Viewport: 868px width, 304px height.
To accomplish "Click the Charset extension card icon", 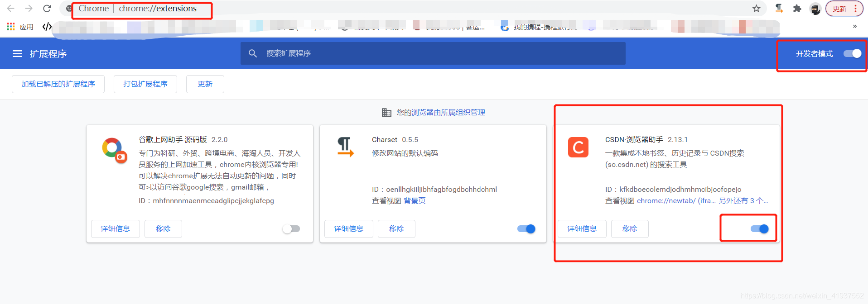I will tap(345, 147).
